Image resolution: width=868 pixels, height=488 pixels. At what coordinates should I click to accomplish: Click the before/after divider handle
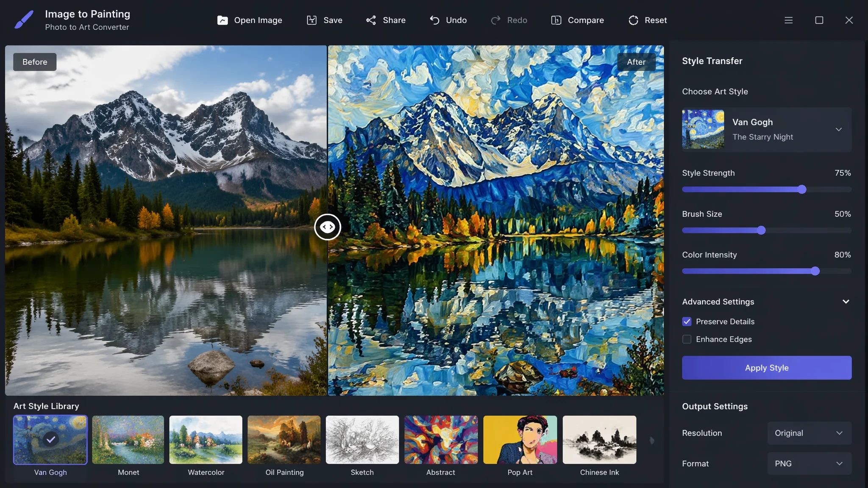(x=327, y=227)
